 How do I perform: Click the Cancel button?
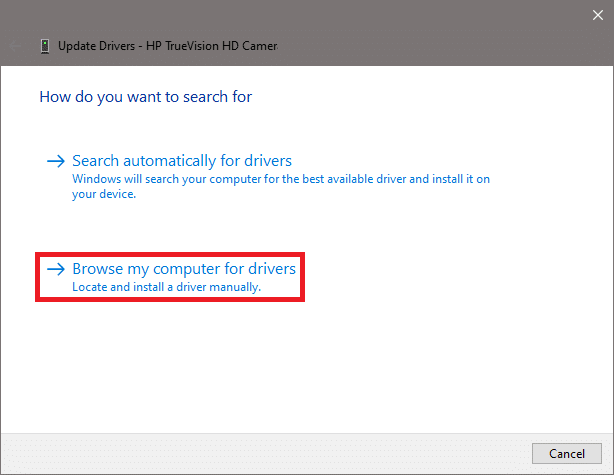tap(567, 453)
